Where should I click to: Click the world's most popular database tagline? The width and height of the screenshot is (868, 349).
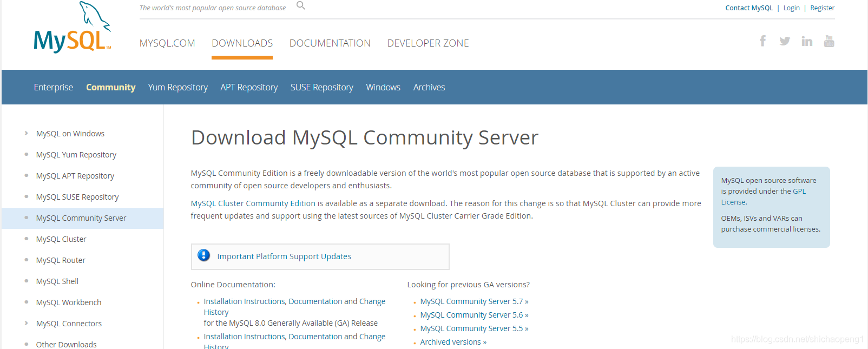click(x=213, y=8)
